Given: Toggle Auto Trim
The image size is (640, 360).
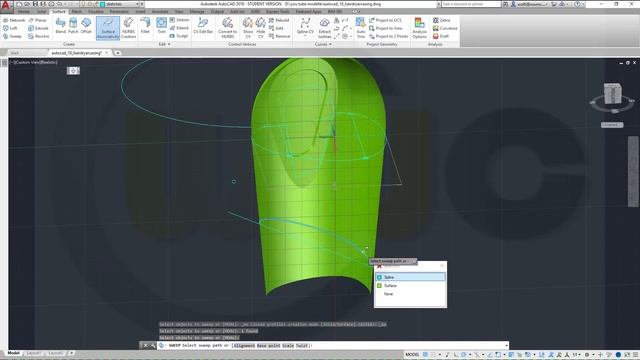Looking at the screenshot, I should (x=361, y=28).
